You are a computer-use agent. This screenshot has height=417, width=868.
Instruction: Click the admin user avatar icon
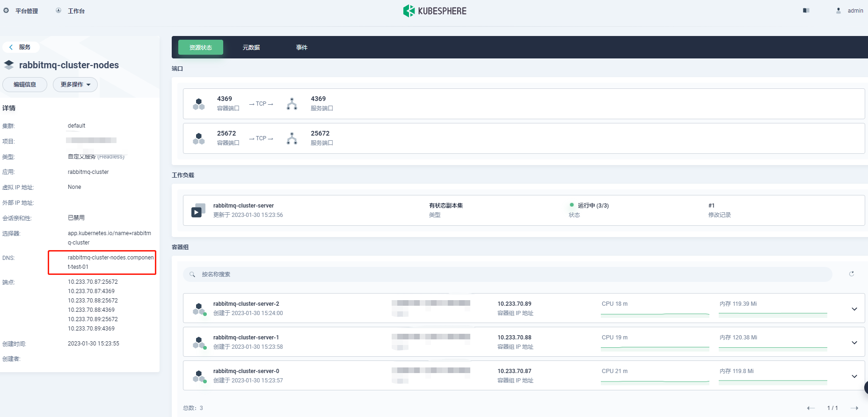[839, 10]
